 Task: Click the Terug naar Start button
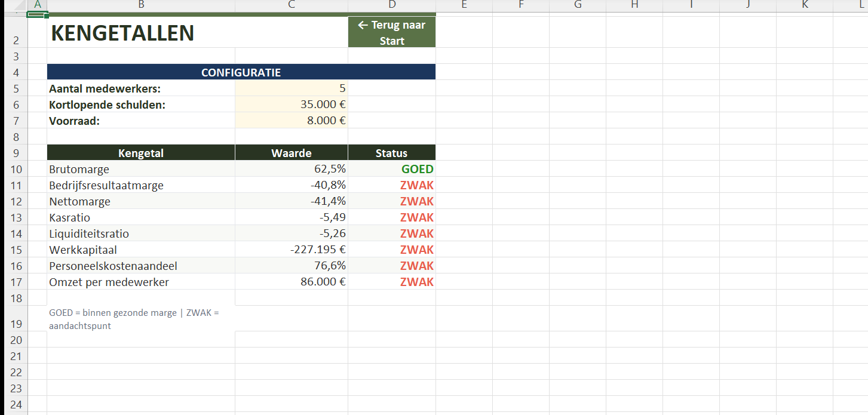point(392,33)
